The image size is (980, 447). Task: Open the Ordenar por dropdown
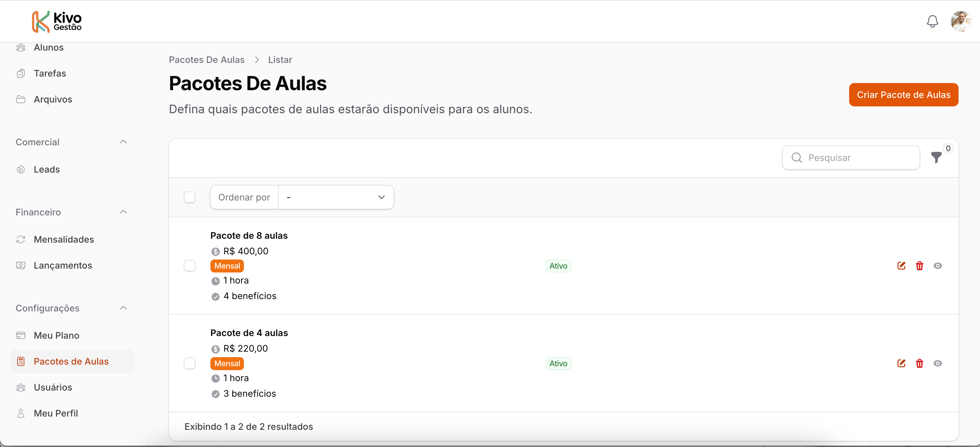tap(335, 197)
